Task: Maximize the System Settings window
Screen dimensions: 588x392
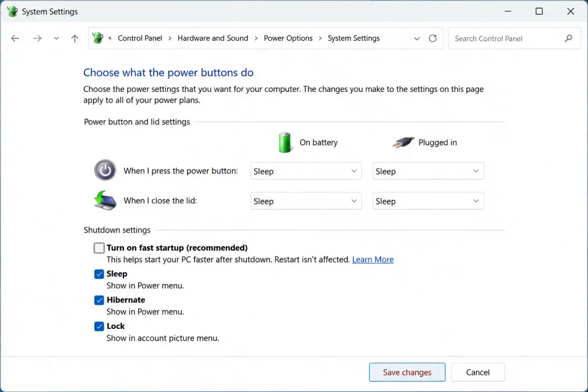Action: pyautogui.click(x=539, y=11)
